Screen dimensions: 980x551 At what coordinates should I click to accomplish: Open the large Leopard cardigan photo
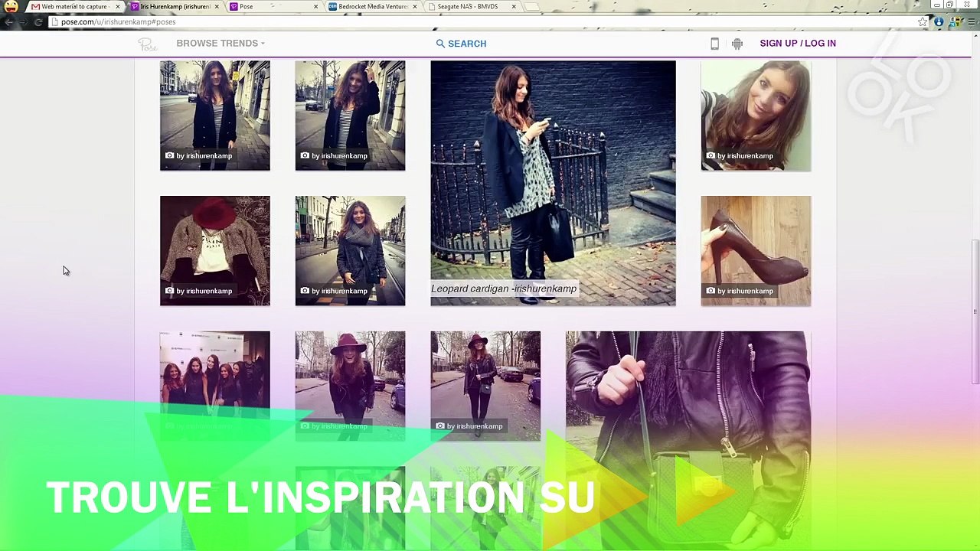[x=554, y=183]
